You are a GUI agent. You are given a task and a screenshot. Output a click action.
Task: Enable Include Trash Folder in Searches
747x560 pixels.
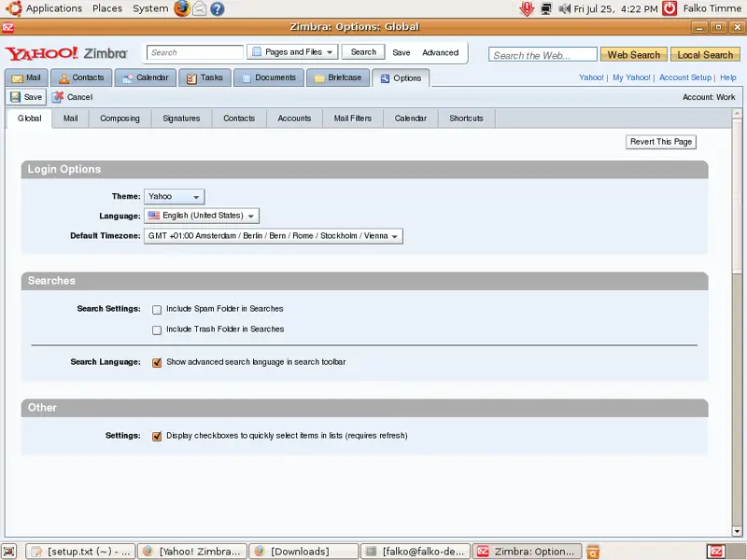pyautogui.click(x=157, y=330)
